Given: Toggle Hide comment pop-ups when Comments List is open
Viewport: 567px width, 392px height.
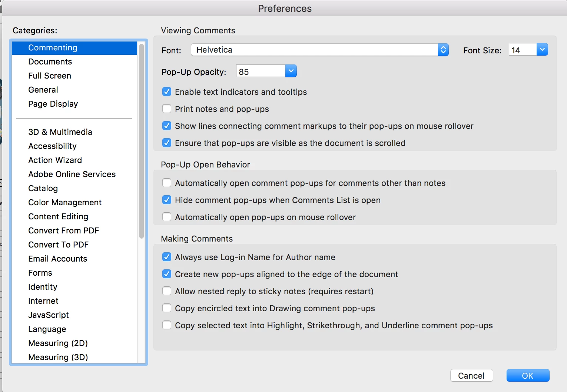Looking at the screenshot, I should [x=167, y=200].
